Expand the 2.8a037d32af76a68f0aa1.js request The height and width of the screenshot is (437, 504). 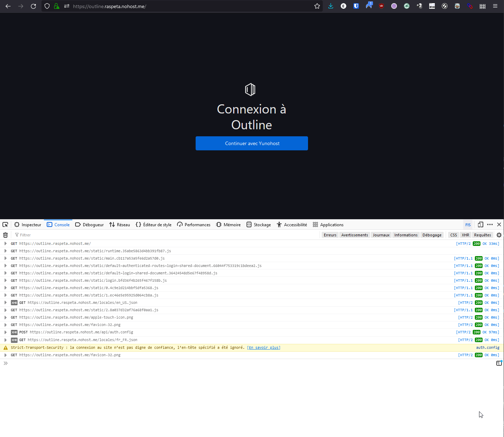(x=6, y=310)
